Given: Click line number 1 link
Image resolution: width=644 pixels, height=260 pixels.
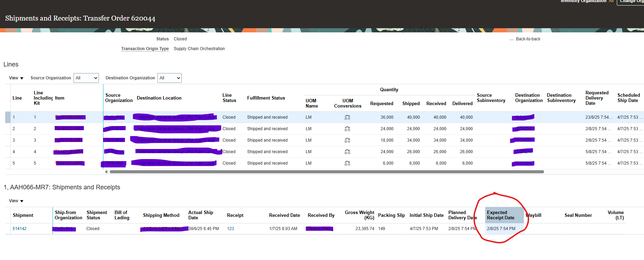Looking at the screenshot, I should pos(14,117).
